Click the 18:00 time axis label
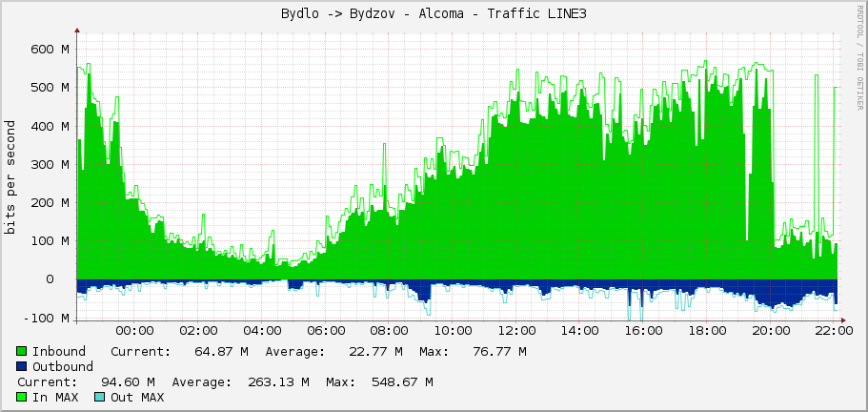Viewport: 868px width, 412px height. (x=707, y=331)
